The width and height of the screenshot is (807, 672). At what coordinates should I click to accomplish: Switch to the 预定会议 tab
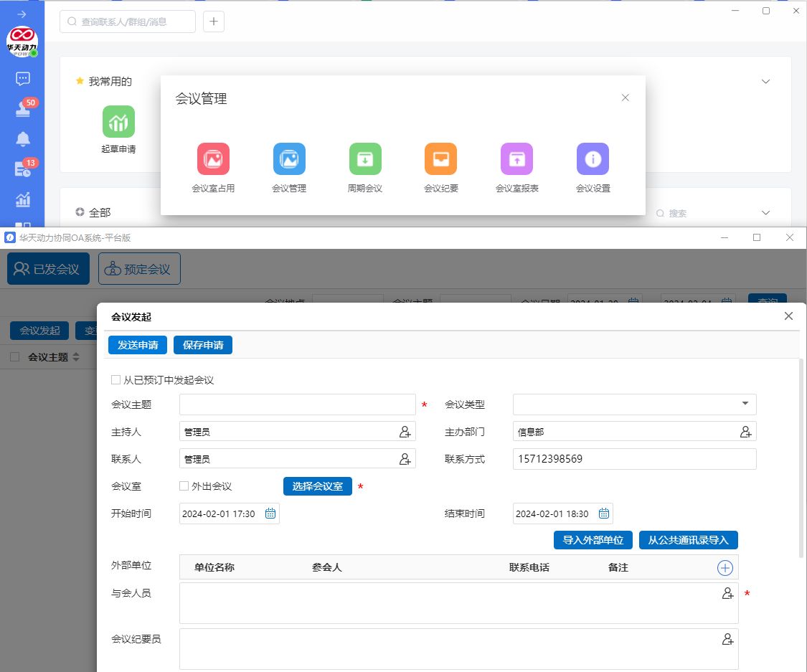point(139,269)
